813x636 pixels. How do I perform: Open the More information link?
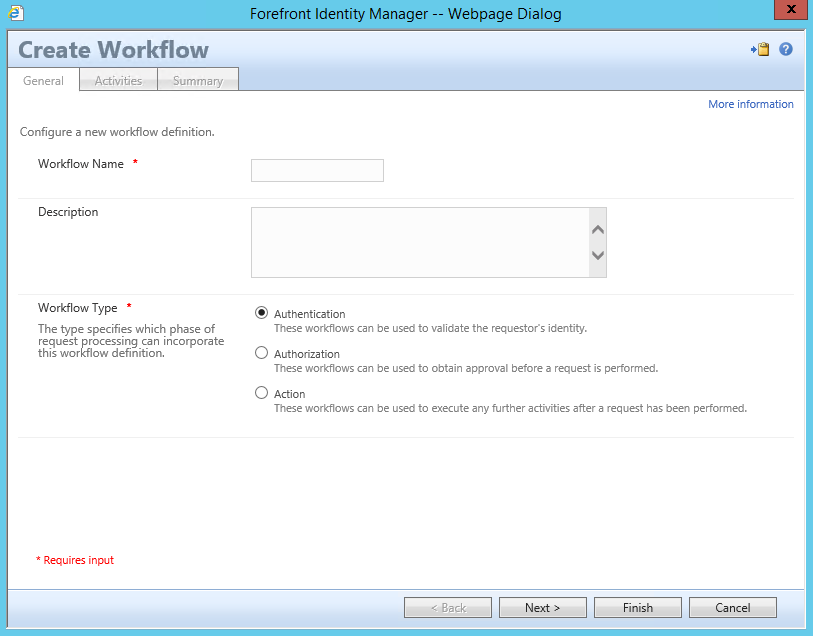[751, 104]
